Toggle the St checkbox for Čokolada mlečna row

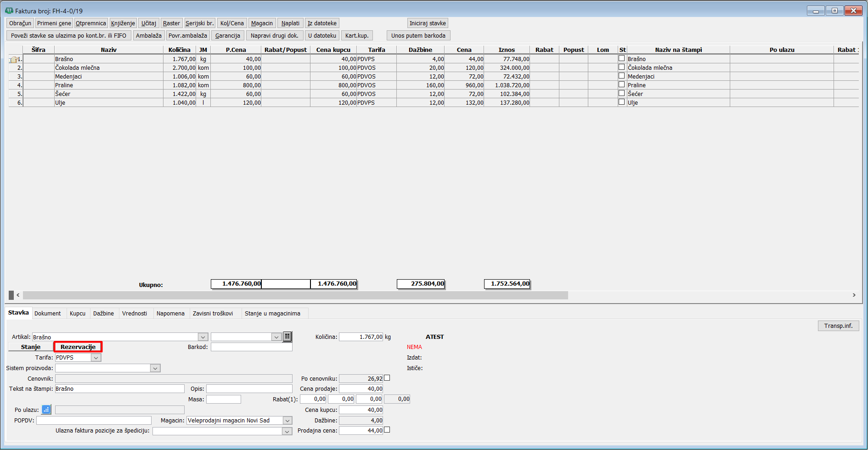tap(621, 67)
